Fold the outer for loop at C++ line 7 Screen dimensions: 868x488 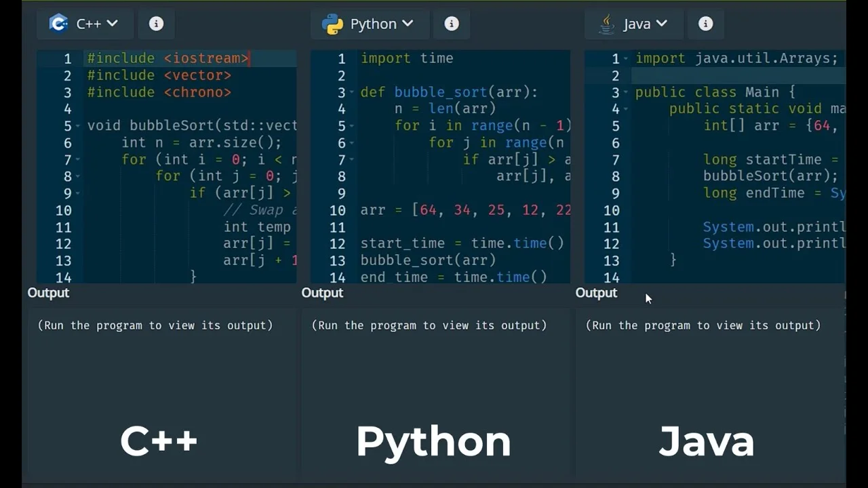(x=78, y=160)
